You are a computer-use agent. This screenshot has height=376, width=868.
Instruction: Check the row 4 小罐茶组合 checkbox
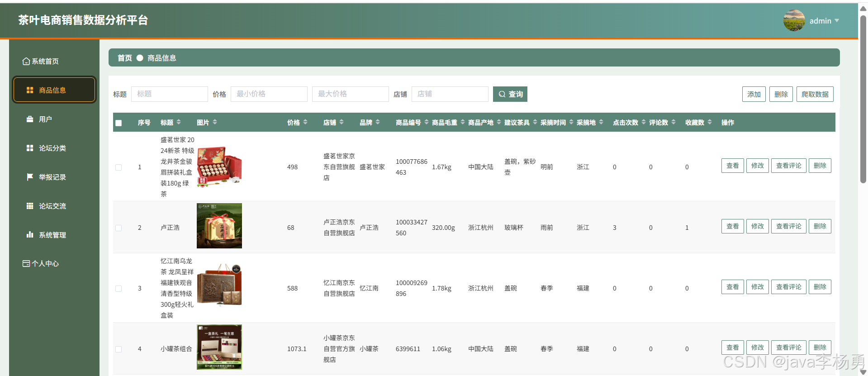[119, 349]
